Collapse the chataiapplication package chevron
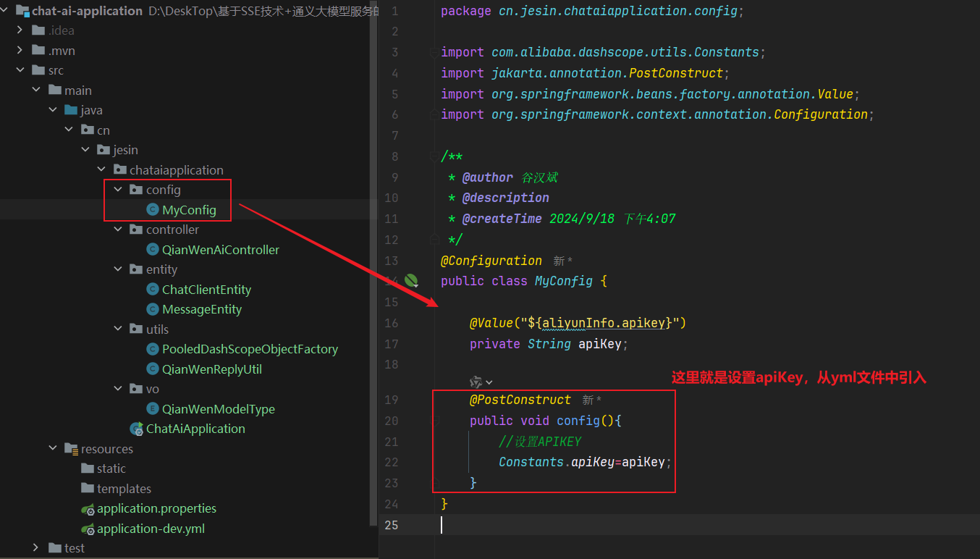The image size is (980, 559). point(101,170)
